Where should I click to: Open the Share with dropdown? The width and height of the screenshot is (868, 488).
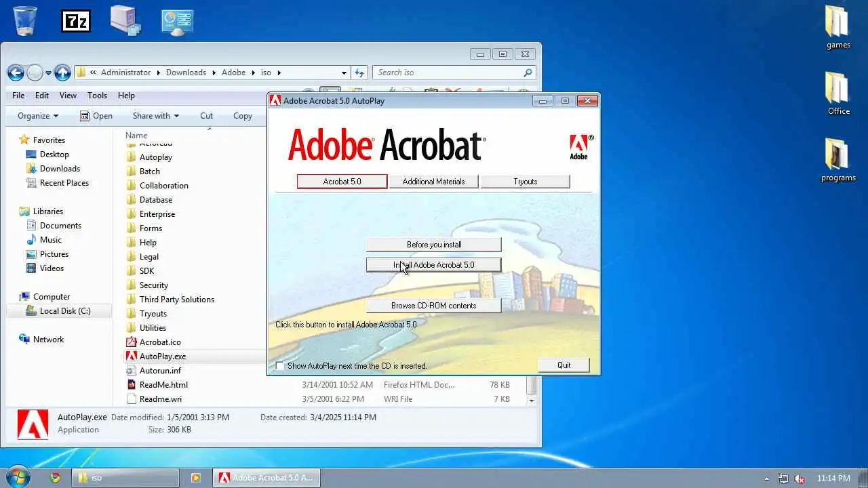156,116
